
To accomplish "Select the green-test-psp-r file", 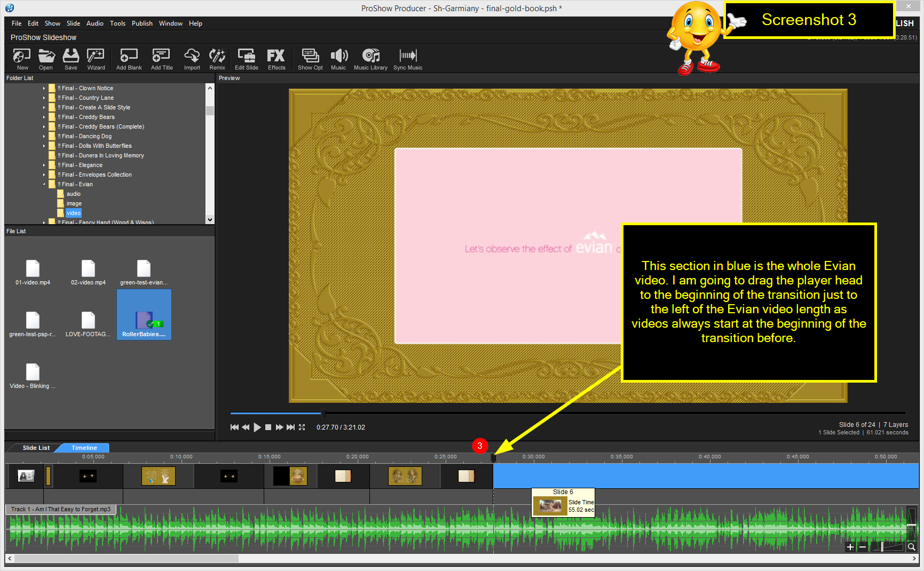I will tap(33, 324).
